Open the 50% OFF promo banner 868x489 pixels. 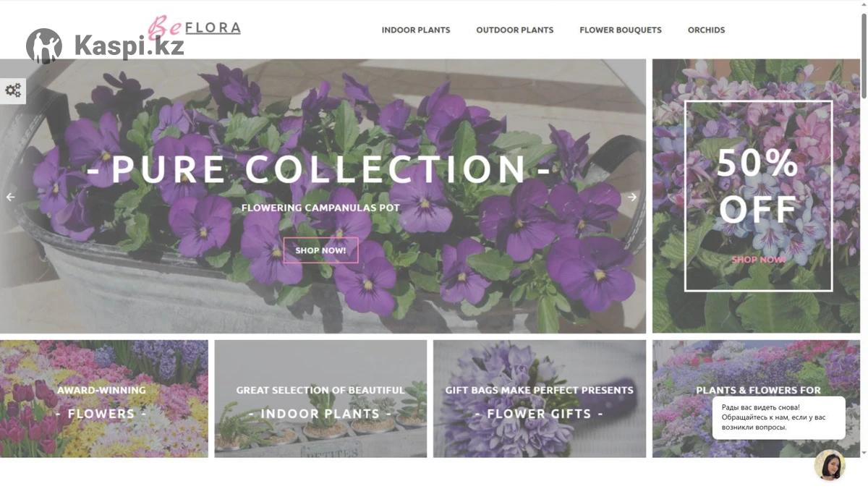[757, 195]
